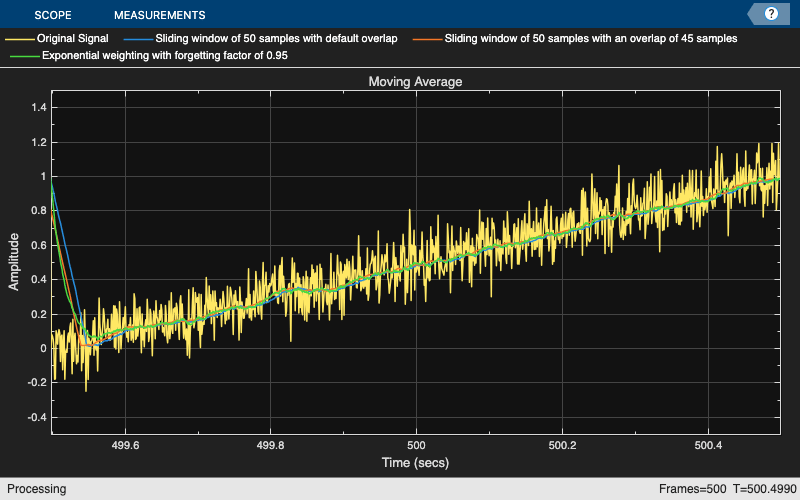
Task: Hide the 45 samples overlap legend entry
Action: click(592, 38)
